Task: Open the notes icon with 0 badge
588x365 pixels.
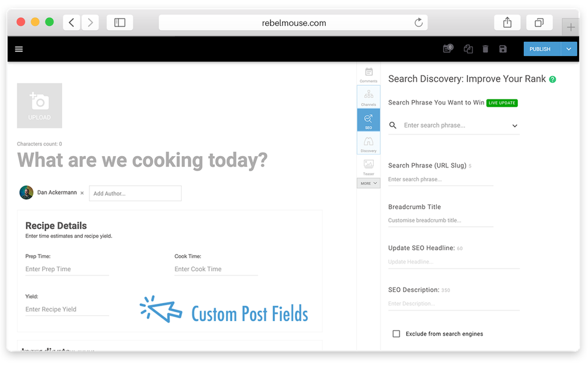Action: 448,49
